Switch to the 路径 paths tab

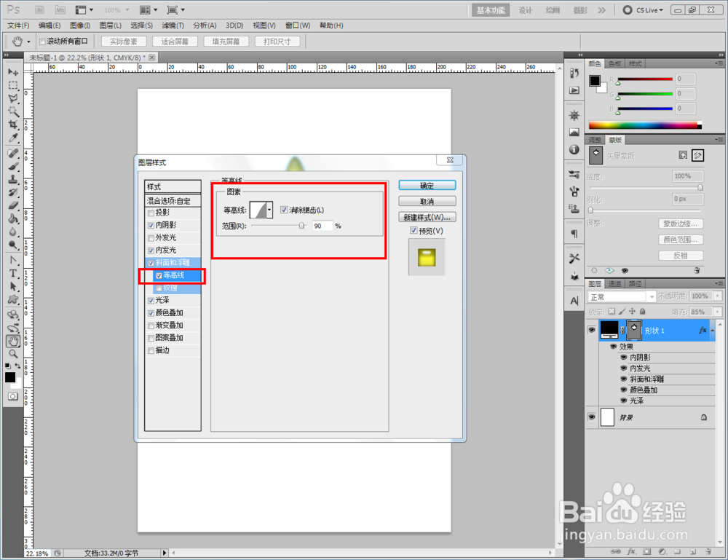(x=635, y=284)
